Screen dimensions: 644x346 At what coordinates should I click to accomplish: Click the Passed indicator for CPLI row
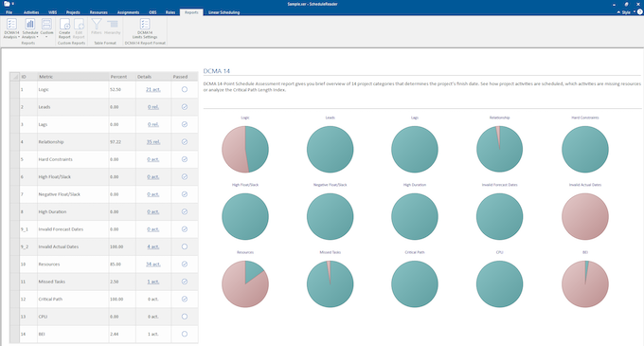click(x=185, y=317)
